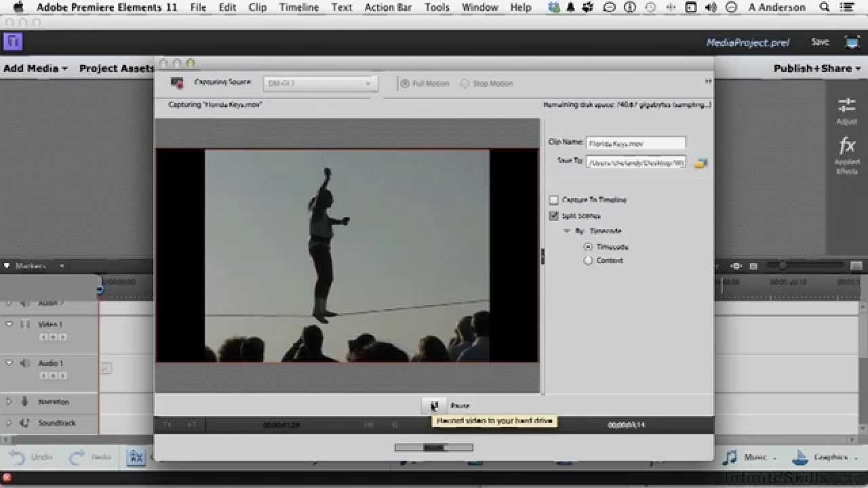The width and height of the screenshot is (868, 488).
Task: Click the browse folder icon beside Save To
Action: tap(701, 163)
